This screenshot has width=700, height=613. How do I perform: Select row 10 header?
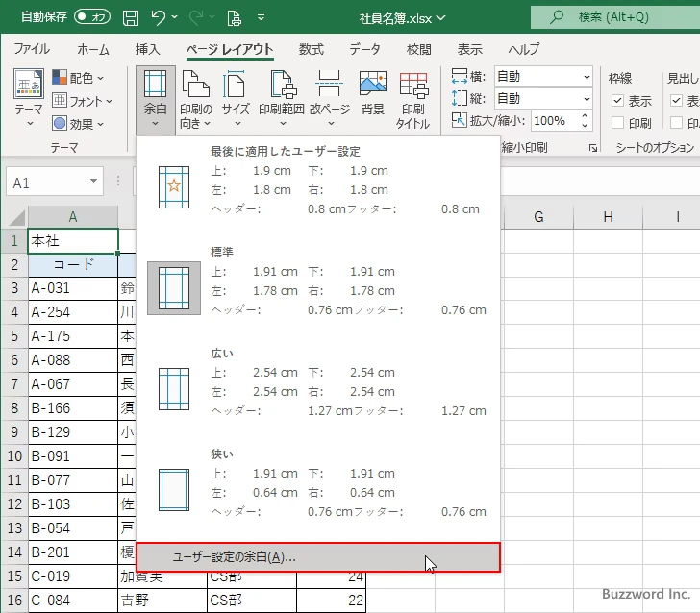coord(14,456)
